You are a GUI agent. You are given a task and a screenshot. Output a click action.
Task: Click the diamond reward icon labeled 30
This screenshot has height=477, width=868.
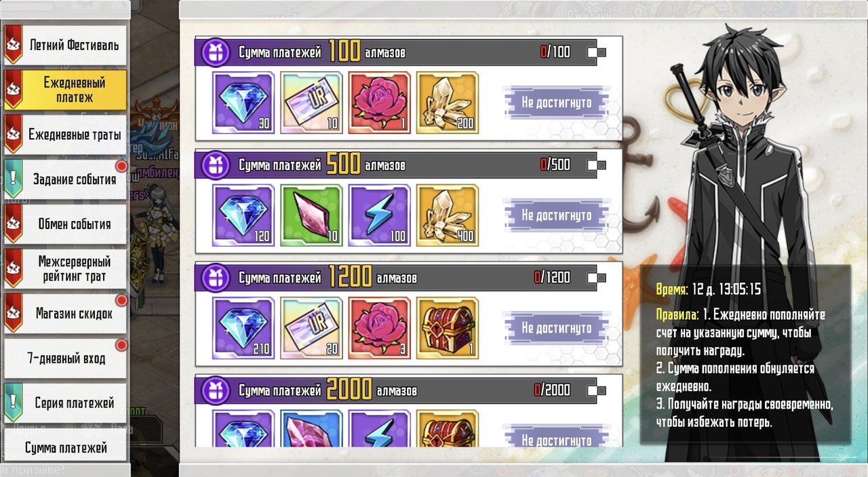243,103
